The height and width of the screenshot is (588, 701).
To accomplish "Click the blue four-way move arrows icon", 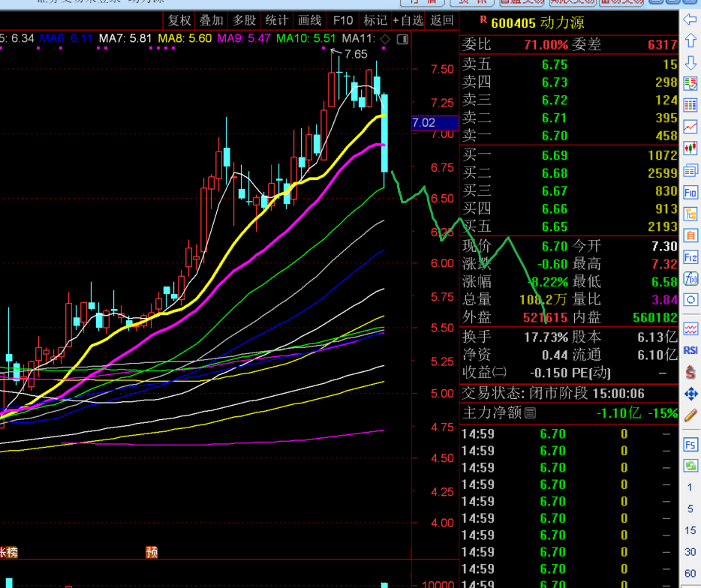I will point(690,394).
